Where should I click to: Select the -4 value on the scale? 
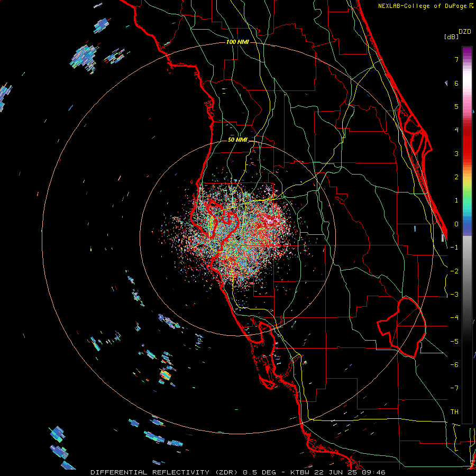pos(454,318)
